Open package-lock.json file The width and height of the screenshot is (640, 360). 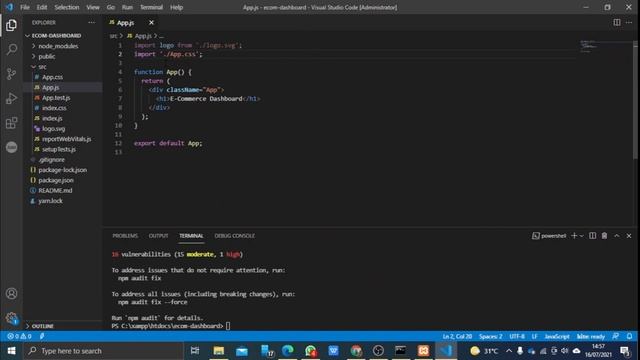point(62,169)
